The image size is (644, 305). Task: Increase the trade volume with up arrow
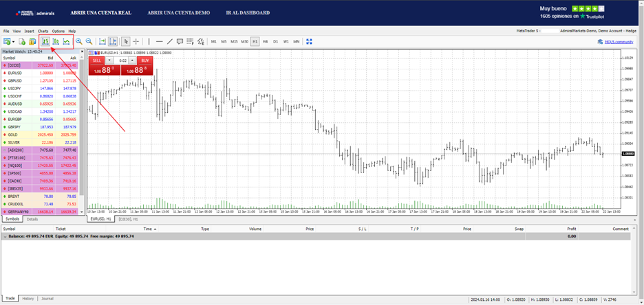[x=132, y=60]
